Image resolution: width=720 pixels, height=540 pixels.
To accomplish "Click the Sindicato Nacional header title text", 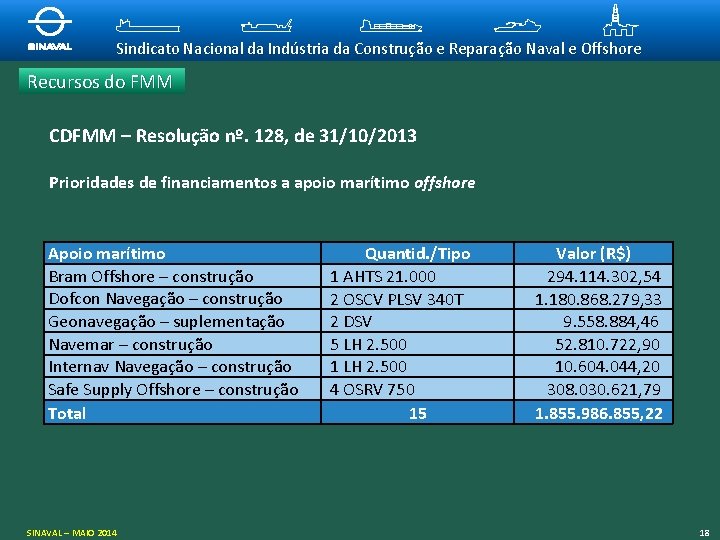I will pos(378,49).
